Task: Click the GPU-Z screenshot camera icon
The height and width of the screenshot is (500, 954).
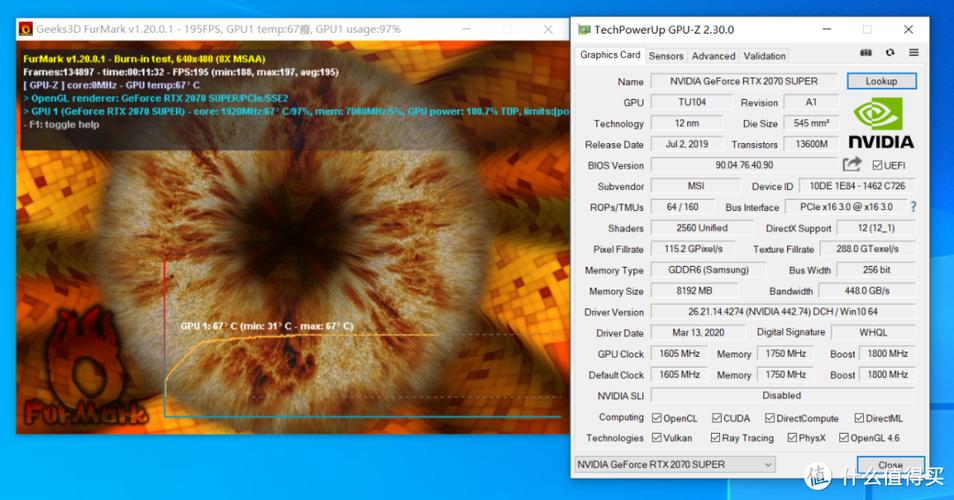Action: [x=866, y=53]
